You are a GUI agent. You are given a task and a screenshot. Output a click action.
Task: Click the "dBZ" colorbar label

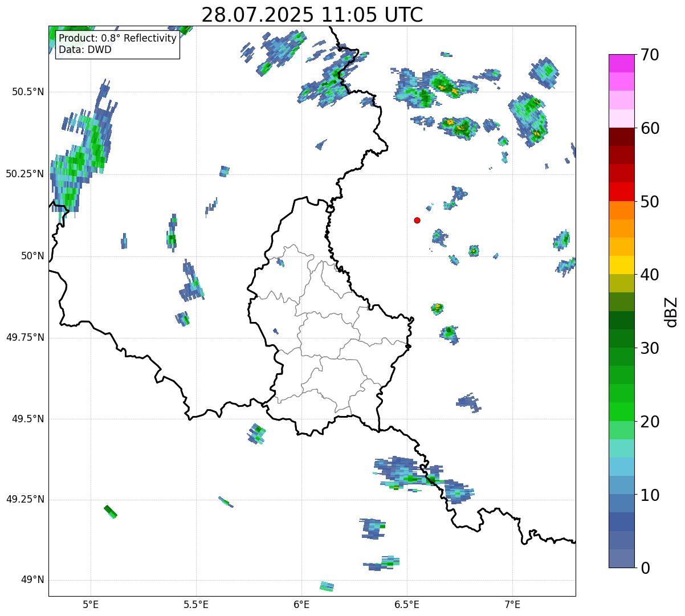pyautogui.click(x=671, y=311)
